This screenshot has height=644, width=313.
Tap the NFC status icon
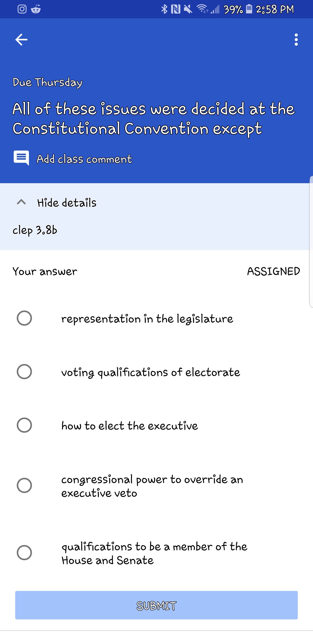pyautogui.click(x=176, y=9)
